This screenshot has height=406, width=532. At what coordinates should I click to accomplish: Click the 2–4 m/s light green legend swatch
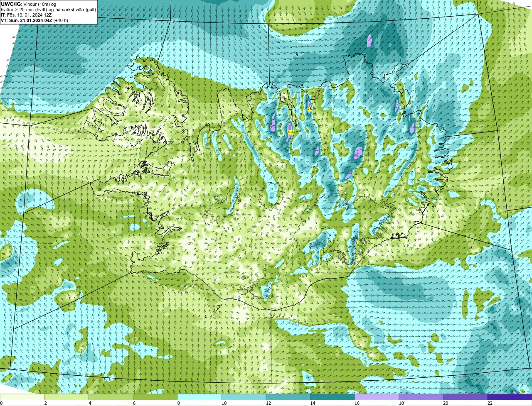point(66,397)
